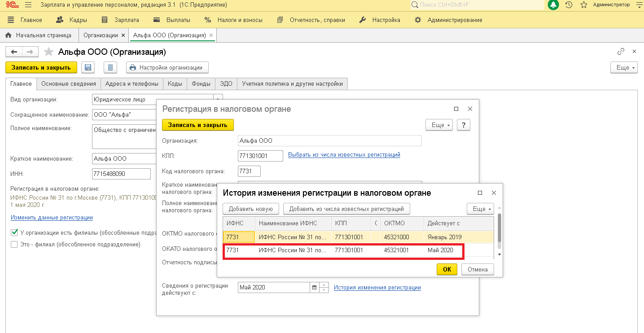This screenshot has width=644, height=333.
Task: Open the document report icon button
Action: pos(110,68)
